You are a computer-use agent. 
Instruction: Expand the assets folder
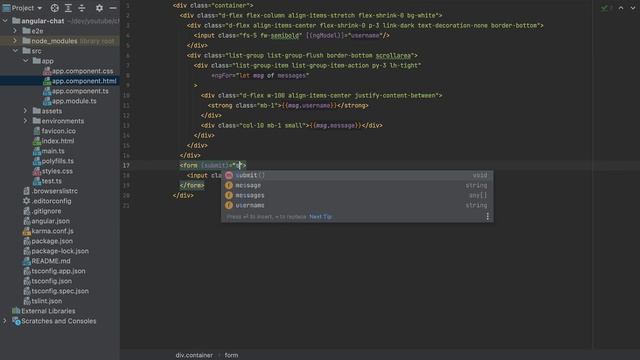coord(26,111)
